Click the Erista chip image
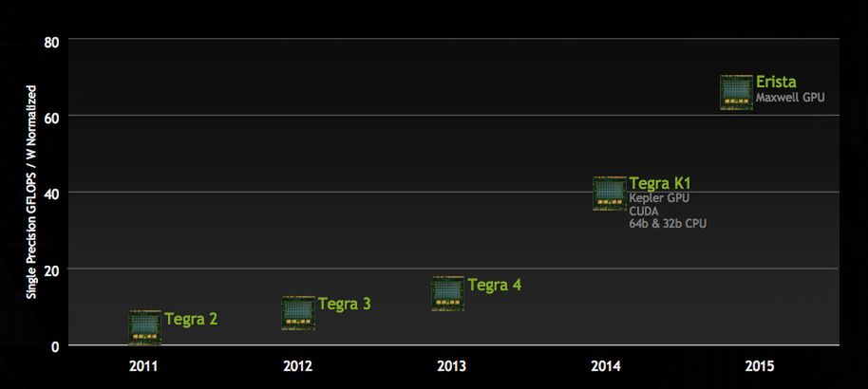 (736, 92)
